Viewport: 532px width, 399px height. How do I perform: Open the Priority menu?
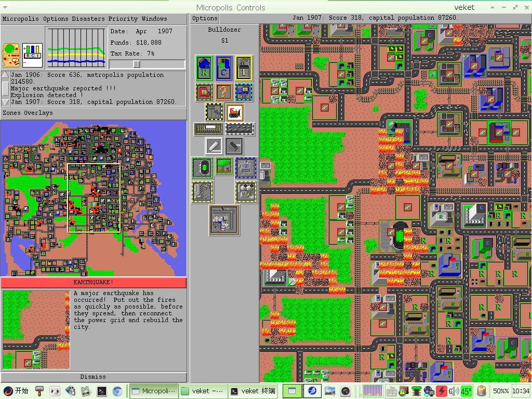(123, 19)
